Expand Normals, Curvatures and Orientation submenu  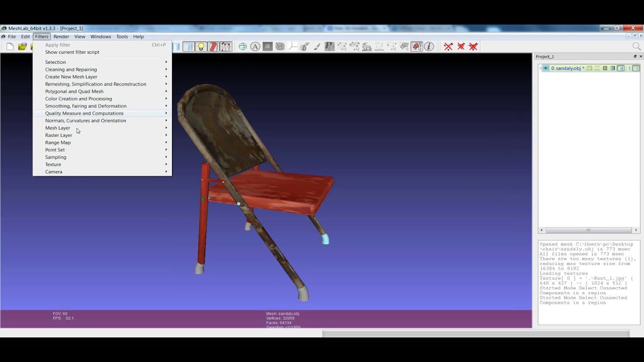coord(102,120)
